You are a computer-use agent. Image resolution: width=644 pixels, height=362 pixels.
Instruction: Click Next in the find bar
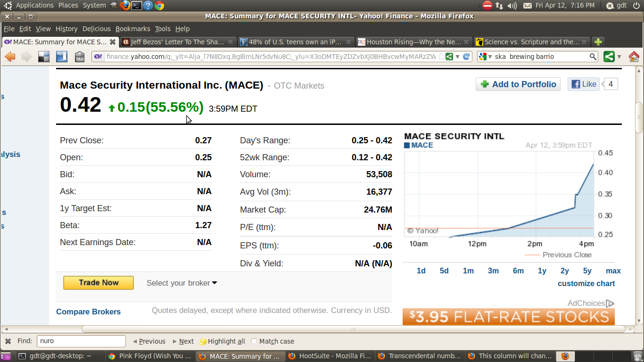tap(183, 341)
